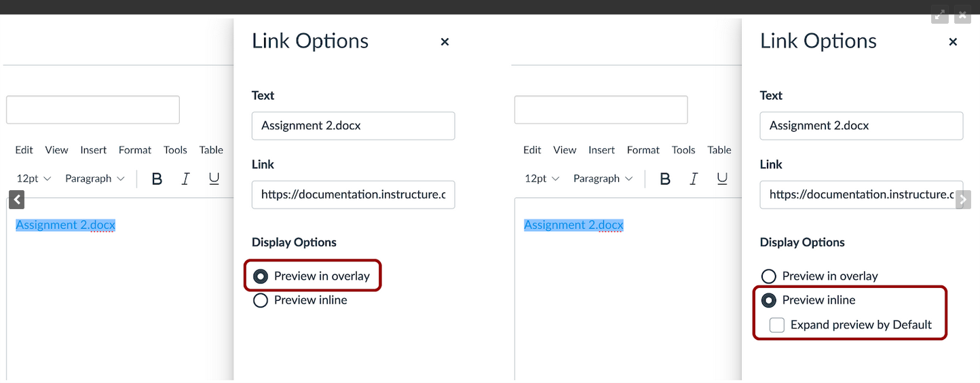
Task: Close the image viewer overlay
Action: coord(962,14)
